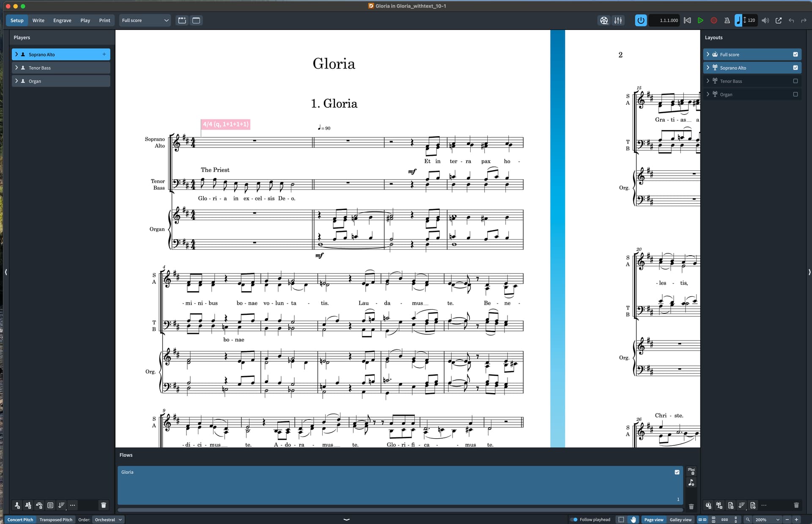This screenshot has width=812, height=524.
Task: Open the Mixer panel
Action: 618,20
